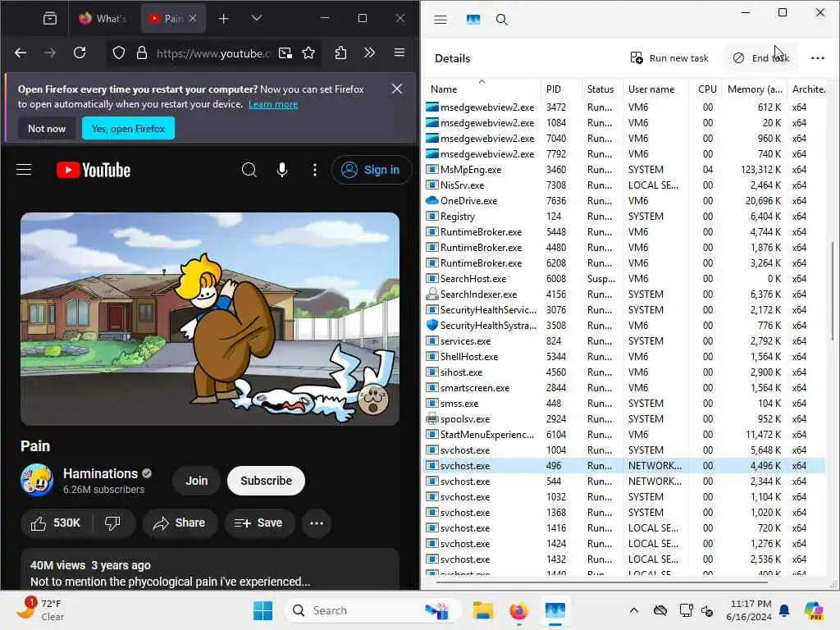Select the spoolsv.exe process
840x630 pixels.
tap(624, 419)
